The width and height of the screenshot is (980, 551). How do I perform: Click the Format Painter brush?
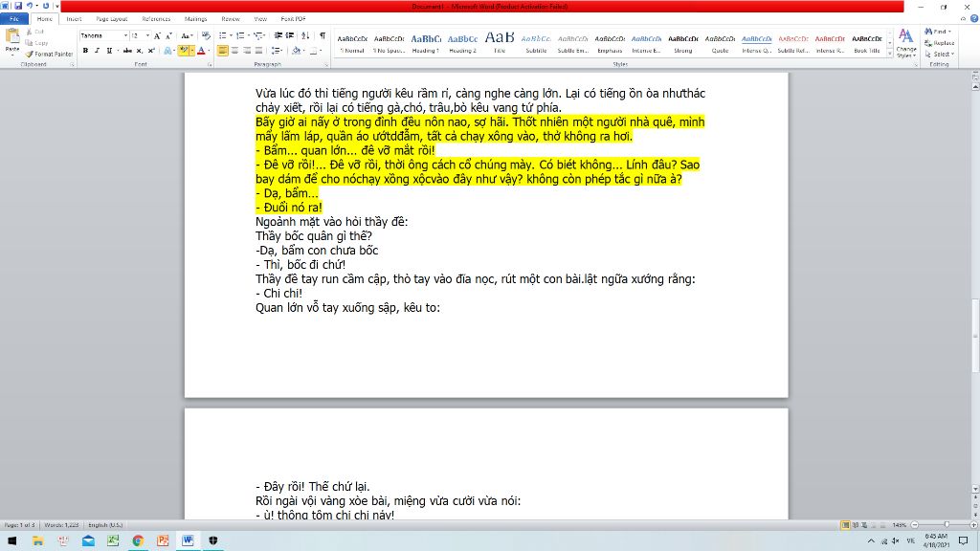[x=30, y=55]
